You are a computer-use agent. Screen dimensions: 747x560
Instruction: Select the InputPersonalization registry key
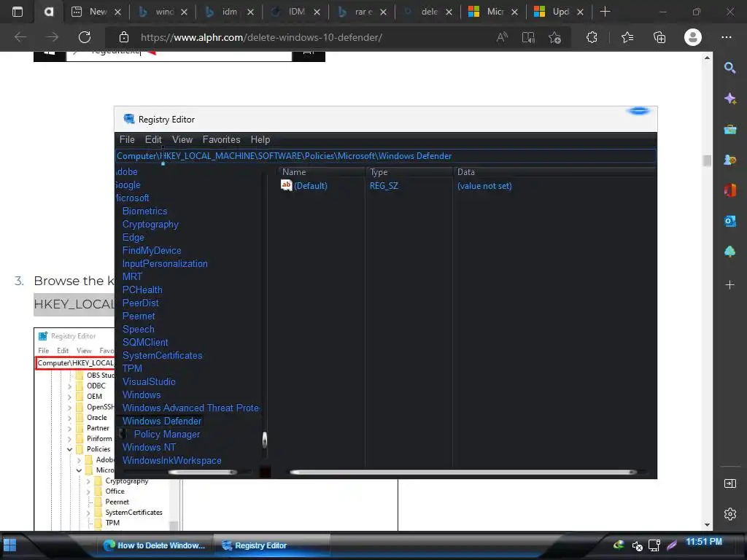pyautogui.click(x=165, y=263)
